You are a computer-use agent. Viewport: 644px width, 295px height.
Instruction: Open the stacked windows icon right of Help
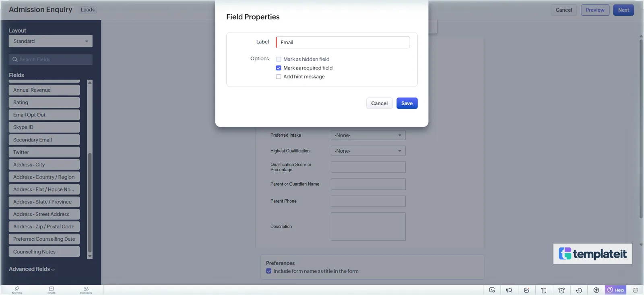(635, 290)
